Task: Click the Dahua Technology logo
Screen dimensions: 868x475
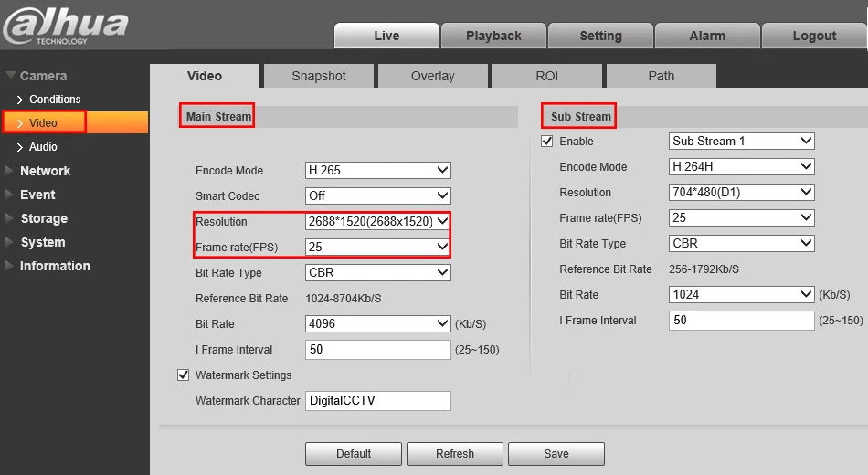Action: pos(65,26)
